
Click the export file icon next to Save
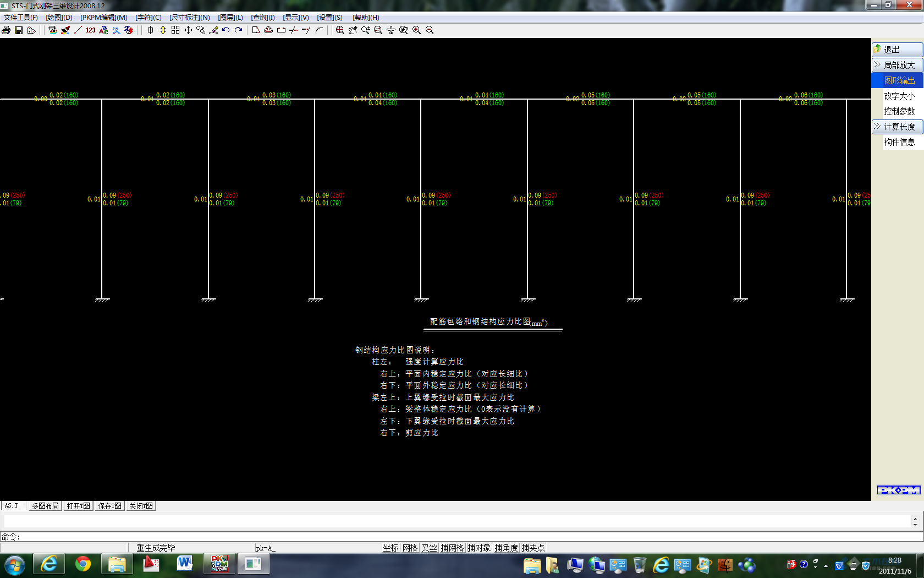click(31, 30)
